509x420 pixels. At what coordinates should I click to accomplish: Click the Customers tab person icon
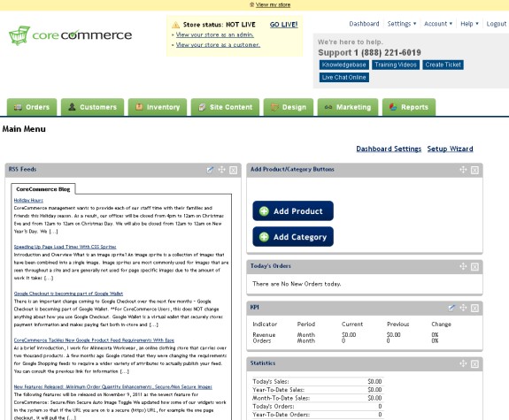72,107
